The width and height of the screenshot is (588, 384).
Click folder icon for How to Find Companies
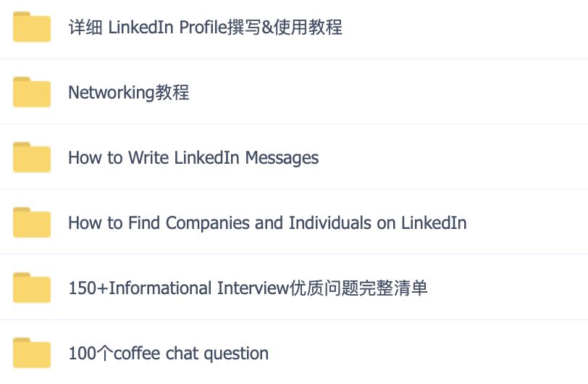coord(32,222)
